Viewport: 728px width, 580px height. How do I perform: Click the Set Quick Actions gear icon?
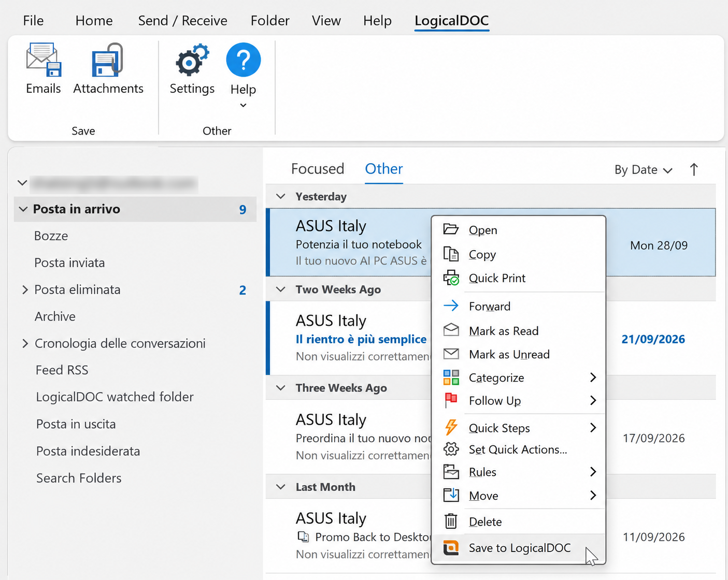(x=451, y=449)
